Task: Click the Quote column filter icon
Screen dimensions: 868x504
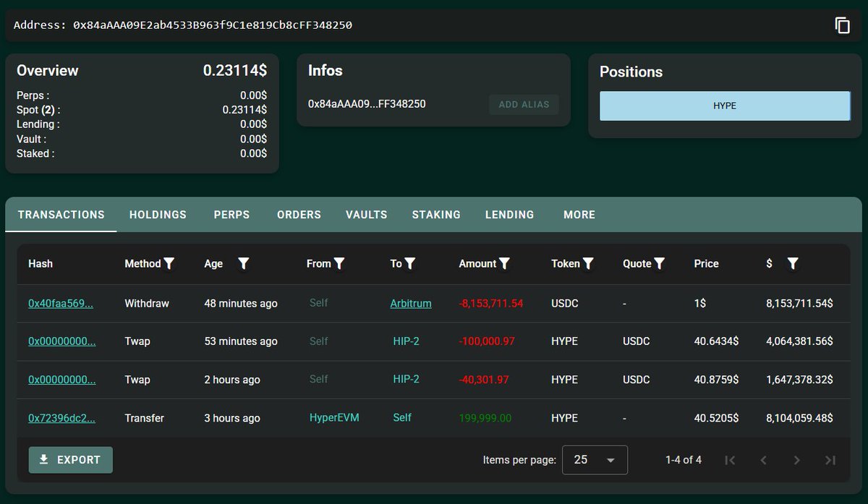Action: [x=659, y=264]
